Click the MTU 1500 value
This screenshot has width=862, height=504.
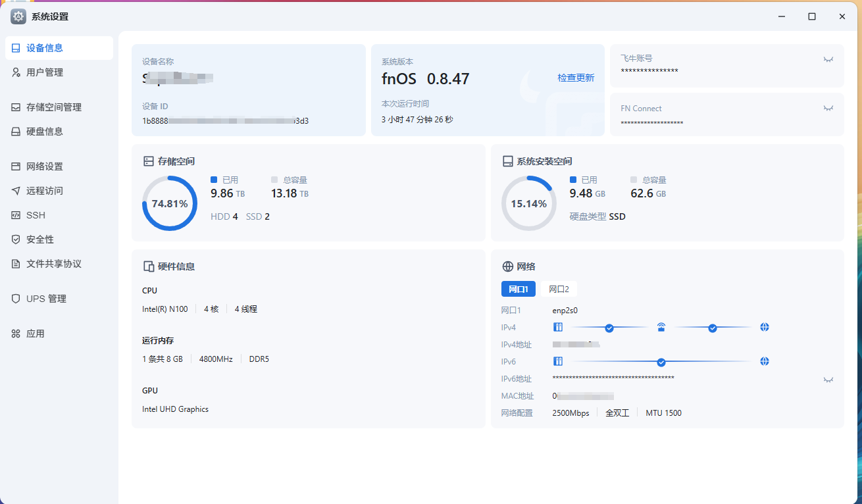pos(663,413)
